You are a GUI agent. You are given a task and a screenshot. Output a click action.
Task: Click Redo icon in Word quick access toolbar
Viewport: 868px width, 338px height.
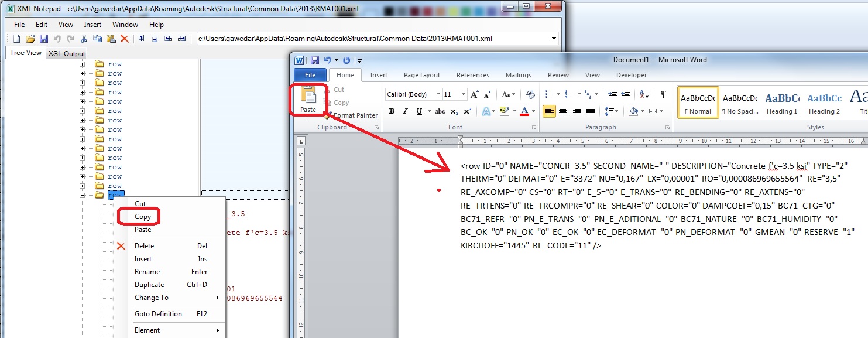[346, 60]
